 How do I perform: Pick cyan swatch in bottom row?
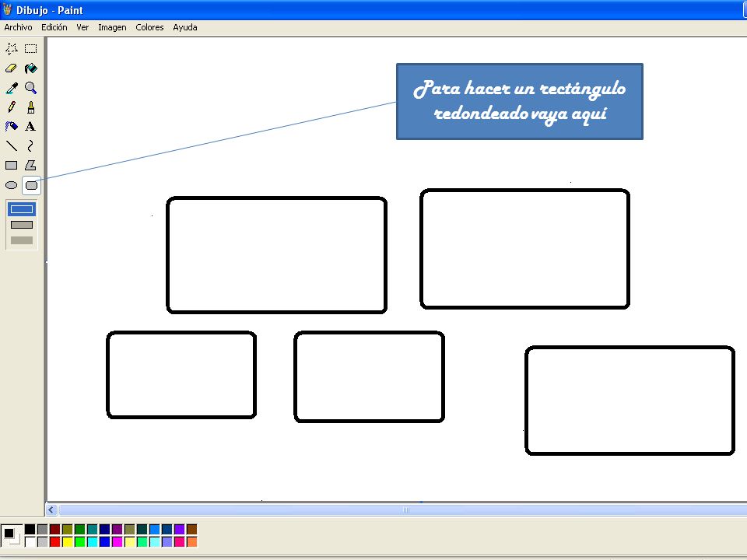point(93,542)
